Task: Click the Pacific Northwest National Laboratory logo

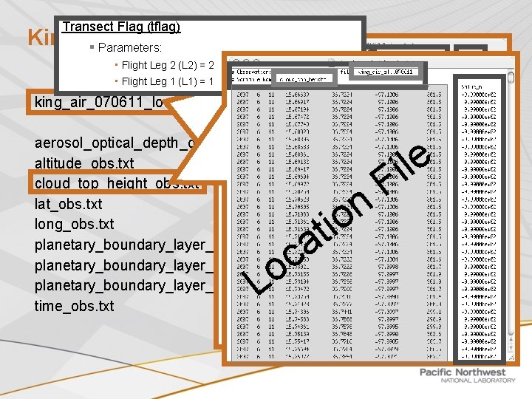Action: [467, 375]
